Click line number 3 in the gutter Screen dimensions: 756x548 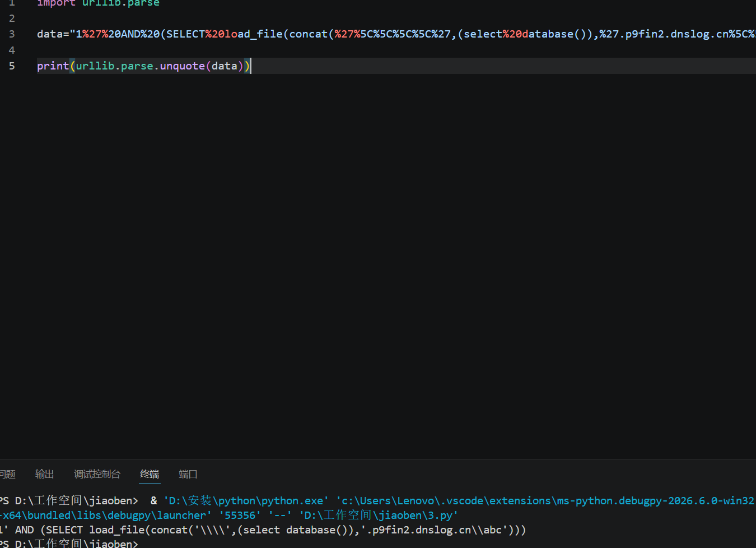click(12, 34)
